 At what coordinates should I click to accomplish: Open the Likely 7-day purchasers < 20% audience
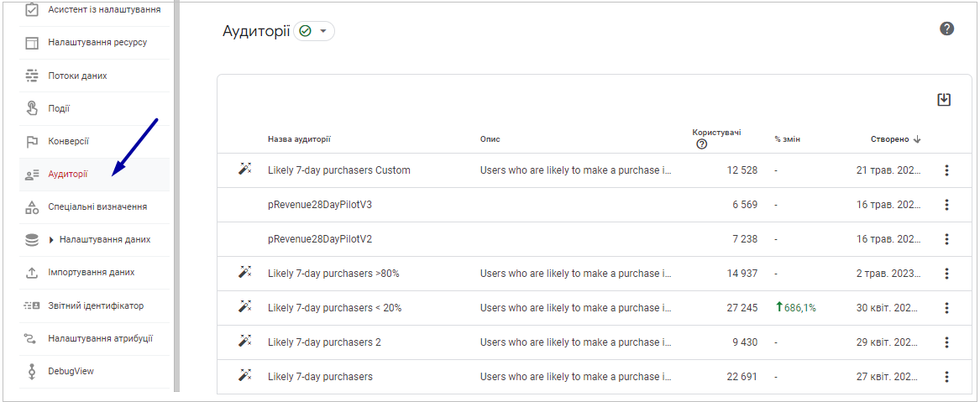coord(334,308)
